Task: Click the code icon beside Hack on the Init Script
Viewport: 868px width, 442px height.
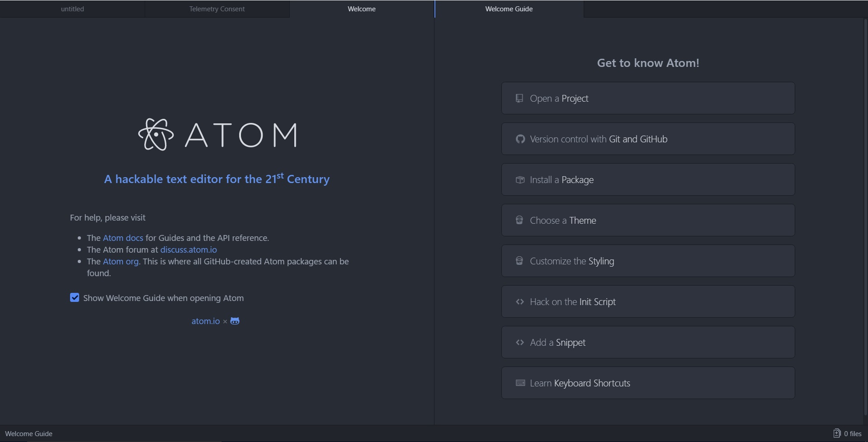Action: tap(520, 301)
